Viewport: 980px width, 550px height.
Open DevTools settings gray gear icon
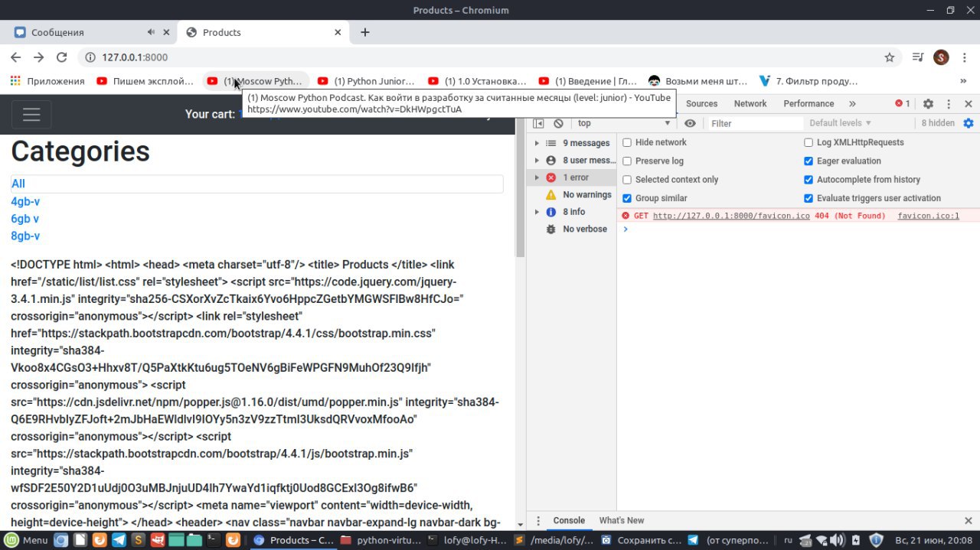point(928,104)
